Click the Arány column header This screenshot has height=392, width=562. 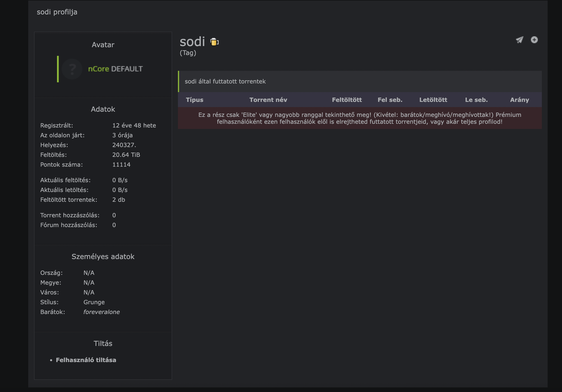[x=519, y=100]
